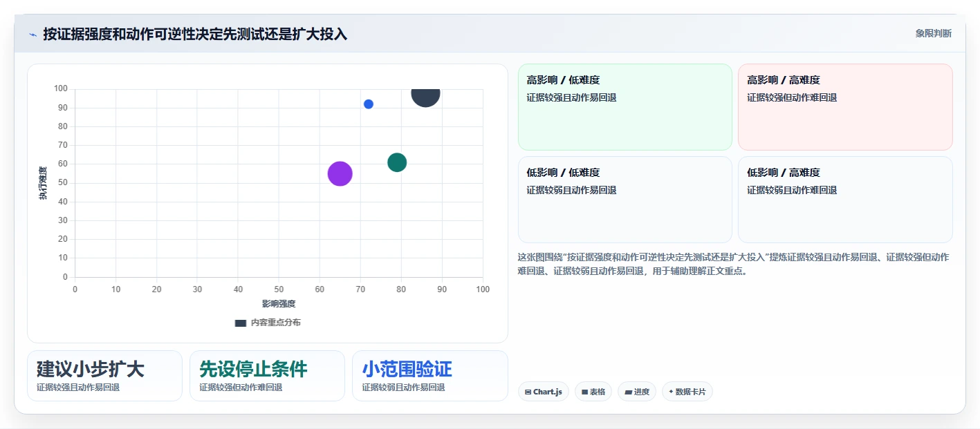Image resolution: width=980 pixels, height=429 pixels.
Task: Click the Chart.js tag chip
Action: tap(544, 392)
